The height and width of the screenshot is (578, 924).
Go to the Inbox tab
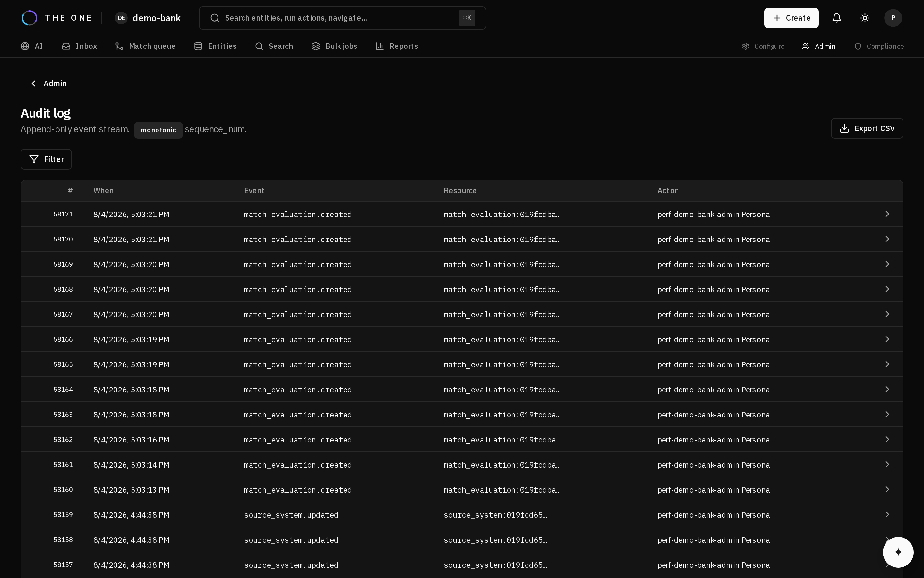tap(80, 46)
